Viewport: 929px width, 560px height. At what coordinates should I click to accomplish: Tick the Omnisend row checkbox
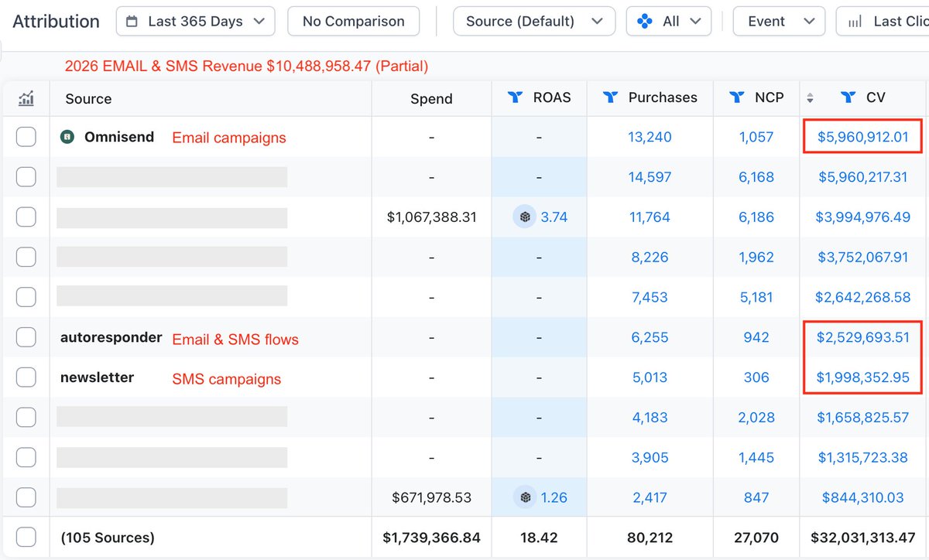coord(26,137)
